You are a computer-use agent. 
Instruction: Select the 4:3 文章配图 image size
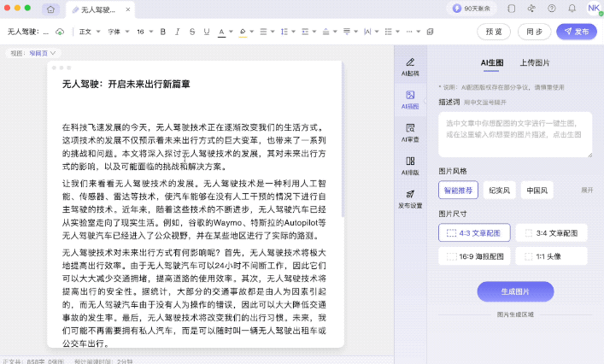[474, 232]
